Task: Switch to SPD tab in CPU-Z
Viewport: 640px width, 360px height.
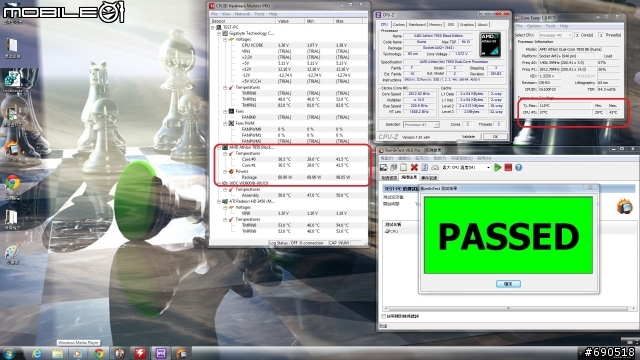Action: [451, 25]
